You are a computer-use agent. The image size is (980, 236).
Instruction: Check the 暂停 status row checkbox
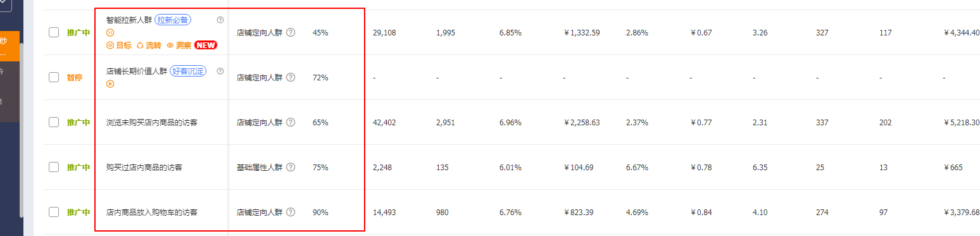[x=54, y=77]
